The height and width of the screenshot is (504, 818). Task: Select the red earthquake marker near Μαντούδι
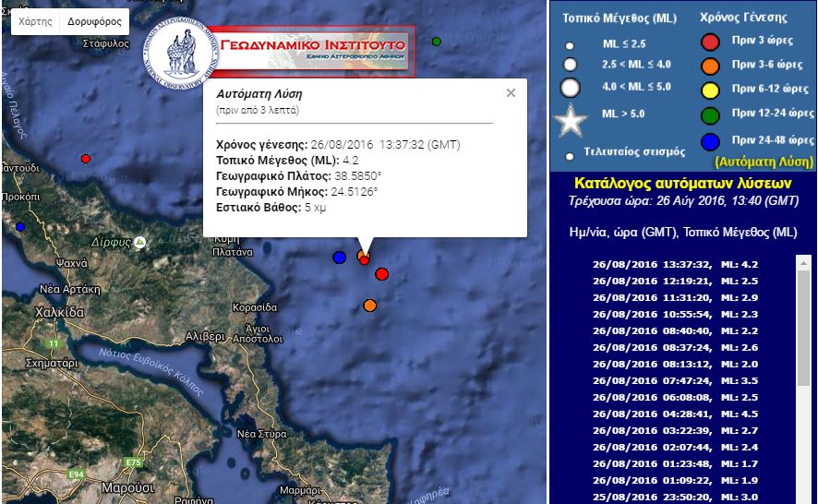[86, 159]
